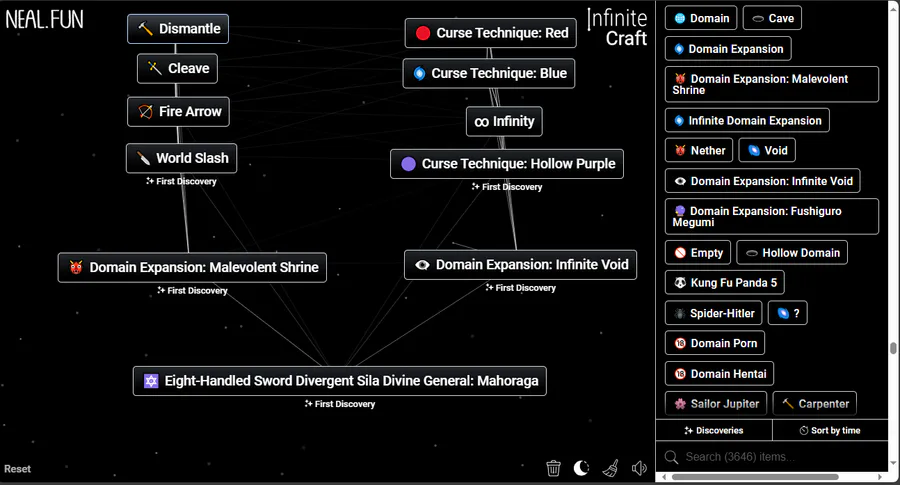900x485 pixels.
Task: Pick Hollow Domain from the sidebar
Action: tap(792, 253)
